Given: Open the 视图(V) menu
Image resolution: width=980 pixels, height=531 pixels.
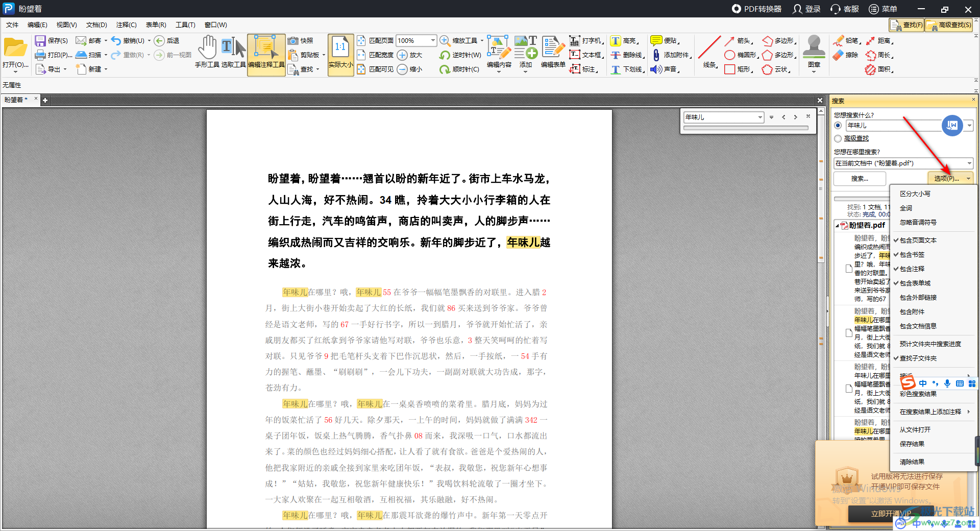Looking at the screenshot, I should [x=66, y=25].
